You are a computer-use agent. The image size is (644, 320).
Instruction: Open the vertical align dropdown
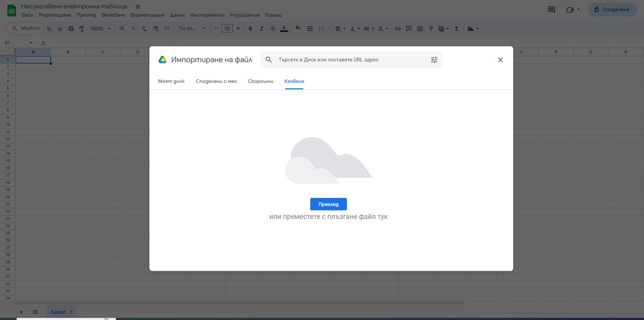[355, 29]
